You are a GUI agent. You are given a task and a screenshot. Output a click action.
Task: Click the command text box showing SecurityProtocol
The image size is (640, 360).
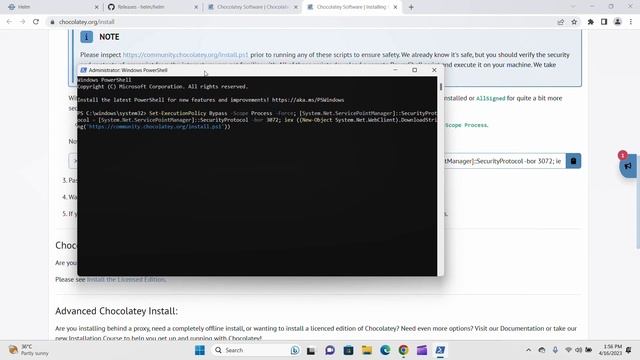tap(504, 161)
